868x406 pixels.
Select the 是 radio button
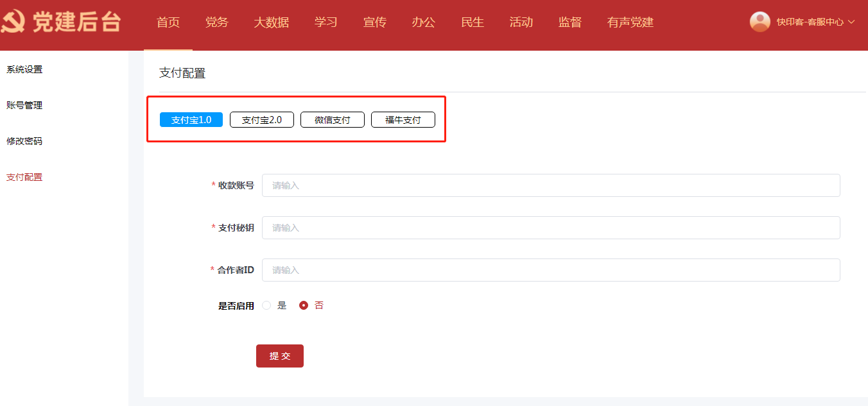(x=267, y=305)
